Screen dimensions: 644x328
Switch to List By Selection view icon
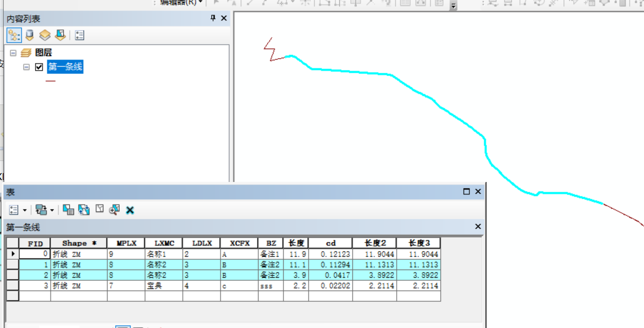click(60, 35)
